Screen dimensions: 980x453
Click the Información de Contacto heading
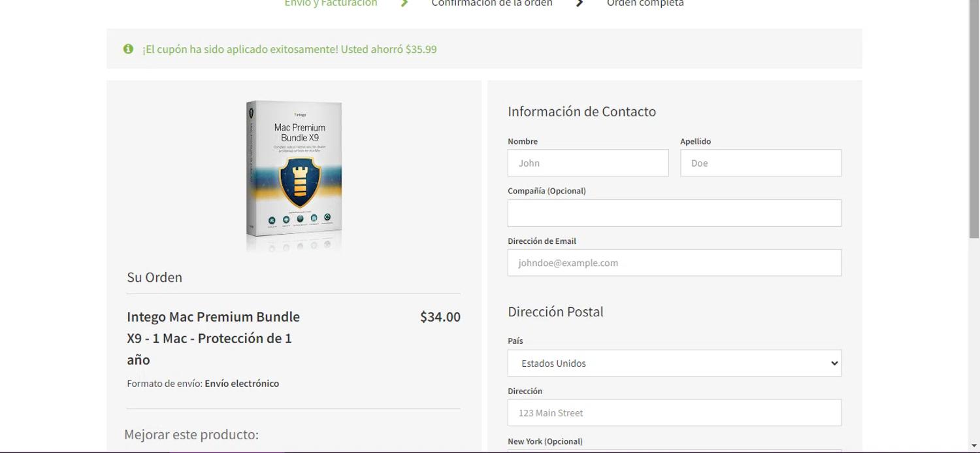(x=581, y=112)
